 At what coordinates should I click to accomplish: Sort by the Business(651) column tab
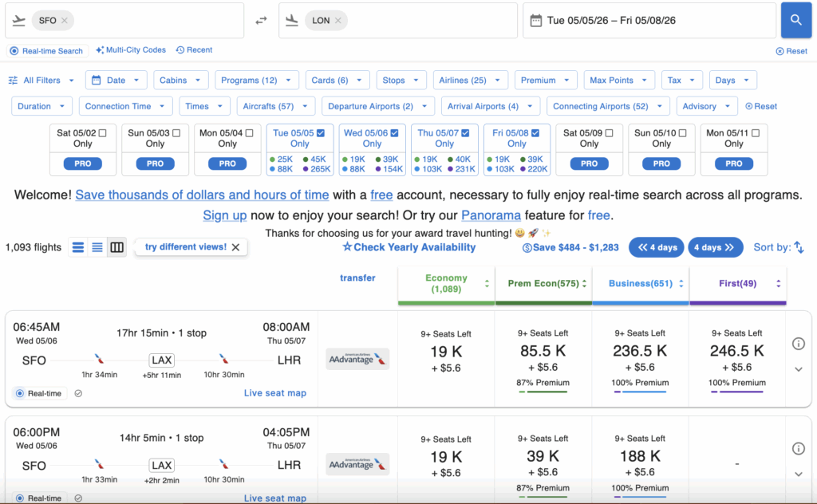640,284
